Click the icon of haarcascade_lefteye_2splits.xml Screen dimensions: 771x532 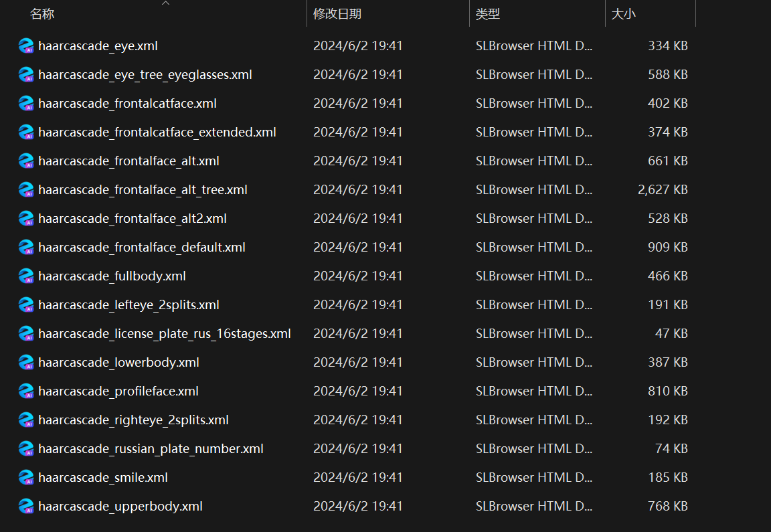pos(26,305)
